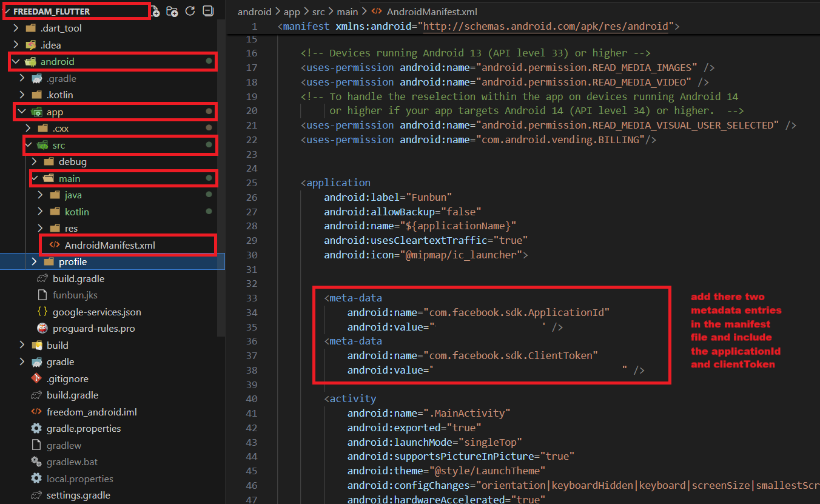
Task: Collapse the android folder chevron
Action: coord(15,62)
